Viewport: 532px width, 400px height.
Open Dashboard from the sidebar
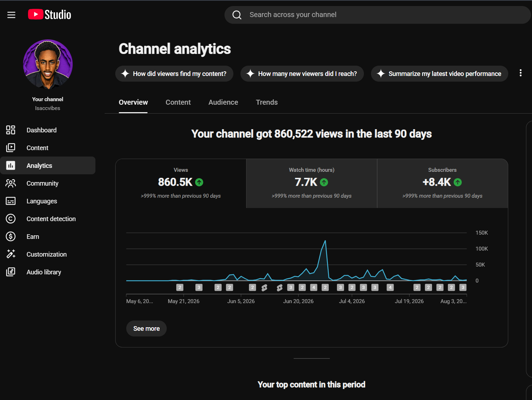pos(48,130)
